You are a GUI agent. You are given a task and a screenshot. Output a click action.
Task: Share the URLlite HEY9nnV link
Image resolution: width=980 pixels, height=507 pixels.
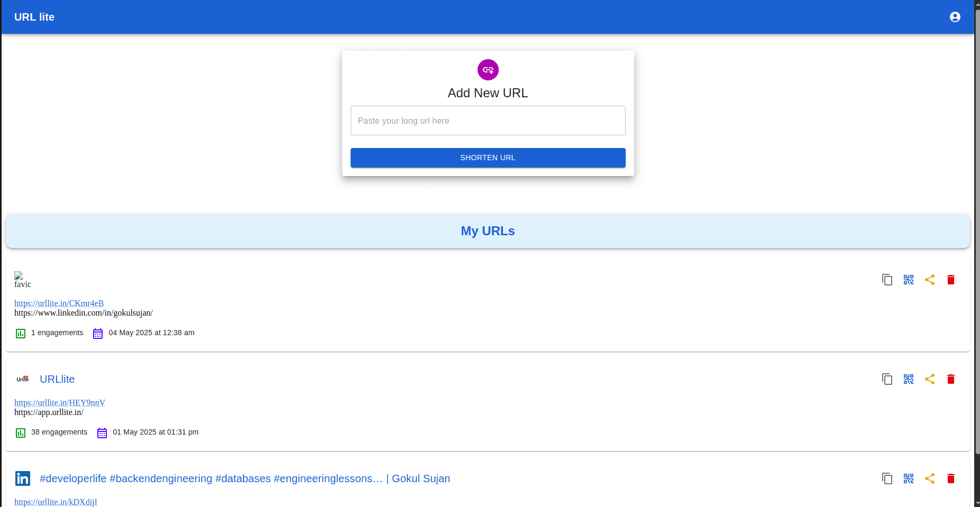pyautogui.click(x=929, y=379)
